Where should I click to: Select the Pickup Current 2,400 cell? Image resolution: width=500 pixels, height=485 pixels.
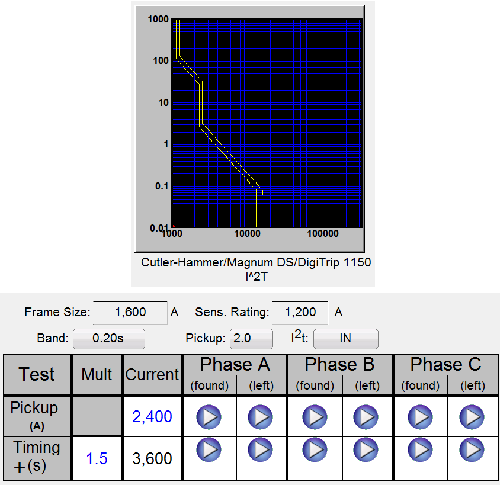click(152, 416)
